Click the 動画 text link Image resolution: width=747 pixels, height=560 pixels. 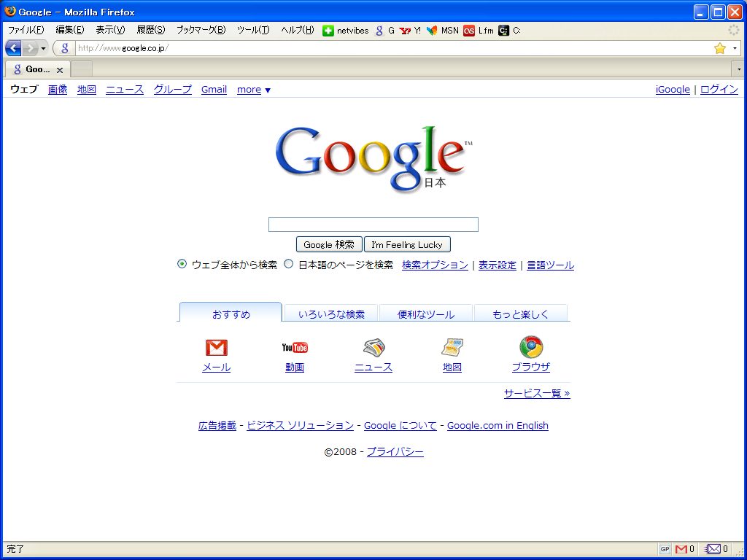(x=295, y=367)
